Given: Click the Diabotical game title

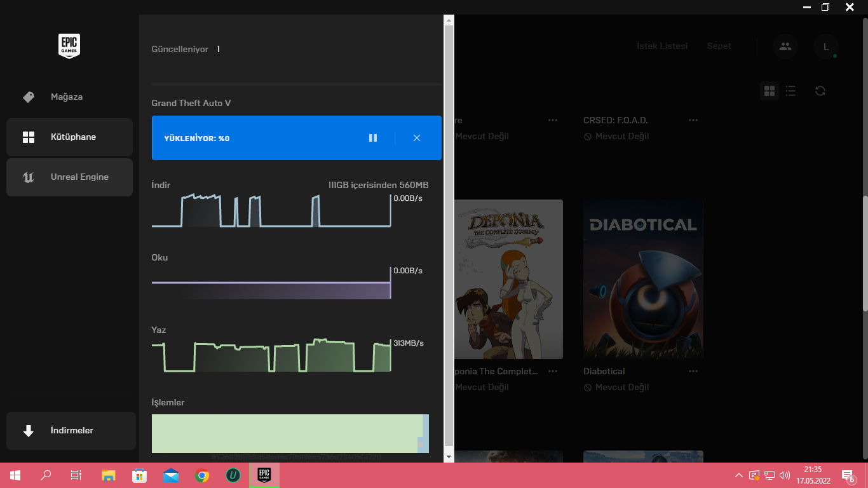Looking at the screenshot, I should click(x=604, y=371).
